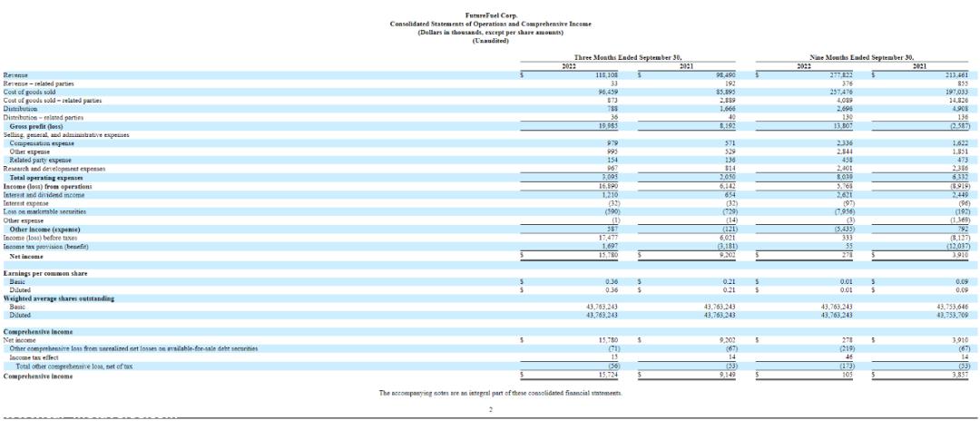
Task: Click the 'Gross profit (loss)' row label
Action: point(36,125)
